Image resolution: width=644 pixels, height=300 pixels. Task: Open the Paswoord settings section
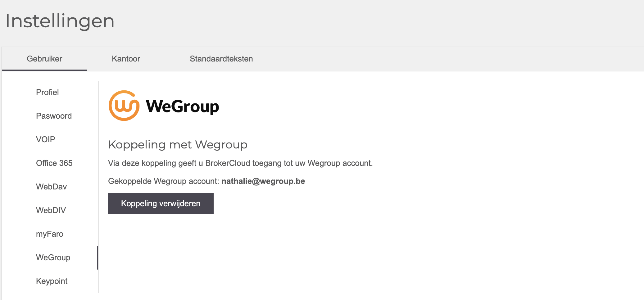[54, 116]
